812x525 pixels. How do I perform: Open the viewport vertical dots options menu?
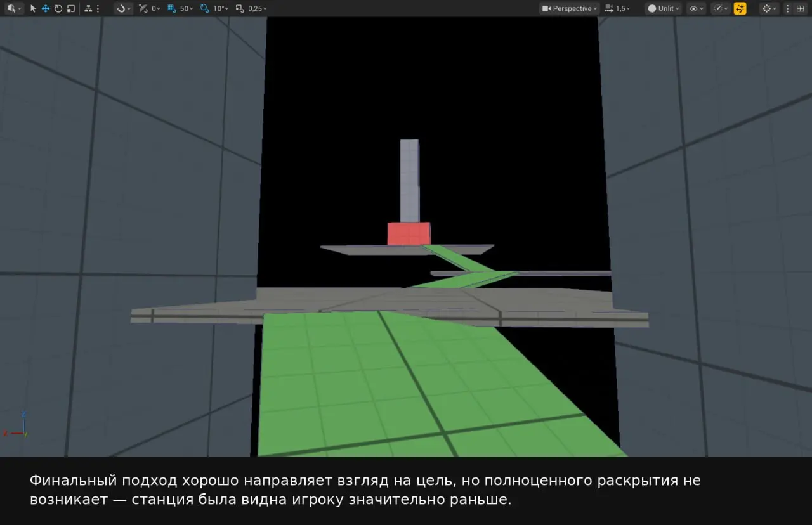click(x=788, y=8)
